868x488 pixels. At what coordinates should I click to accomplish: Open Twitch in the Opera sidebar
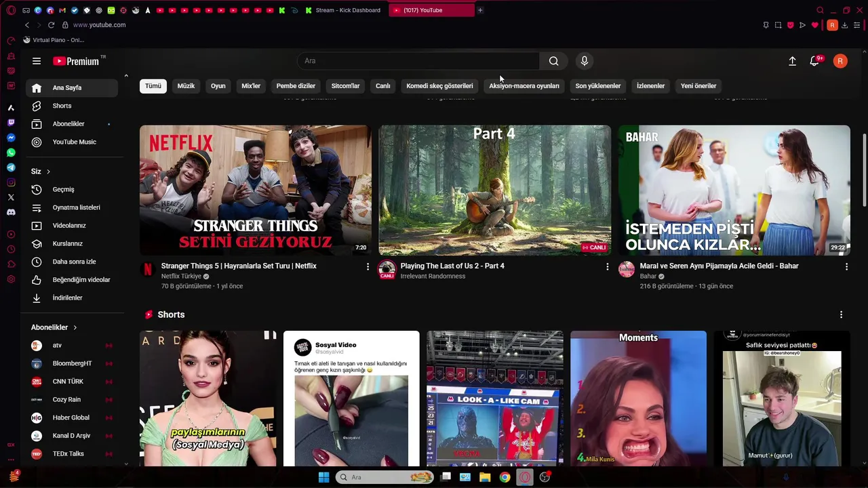pyautogui.click(x=11, y=123)
